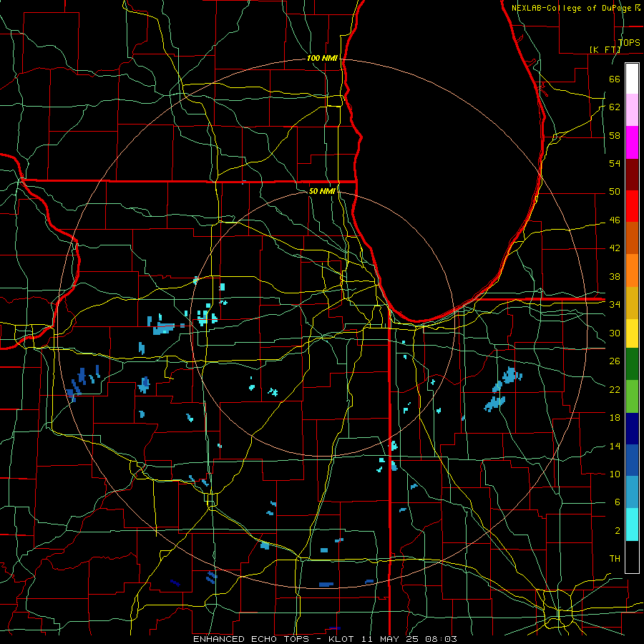Click the "46" legend value

pyautogui.click(x=615, y=220)
